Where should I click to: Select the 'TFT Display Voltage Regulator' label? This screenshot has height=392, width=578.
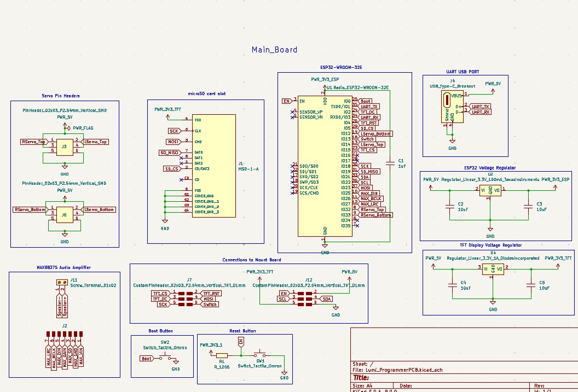[490, 245]
